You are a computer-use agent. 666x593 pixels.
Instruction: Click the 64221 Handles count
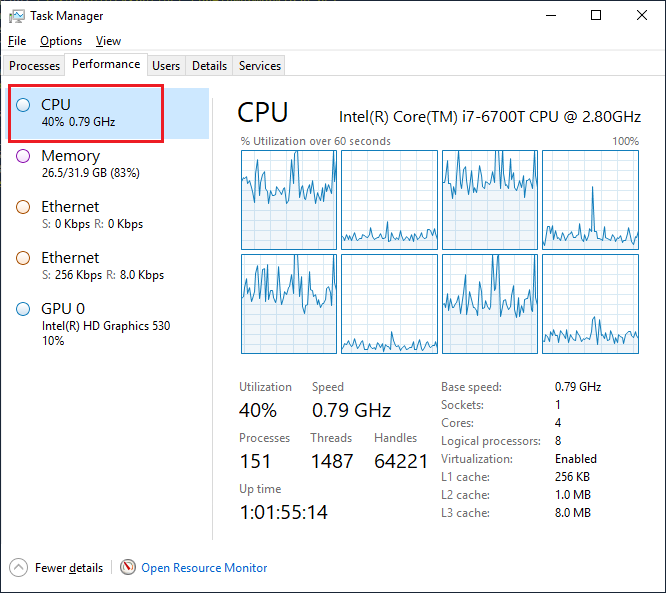[x=401, y=461]
